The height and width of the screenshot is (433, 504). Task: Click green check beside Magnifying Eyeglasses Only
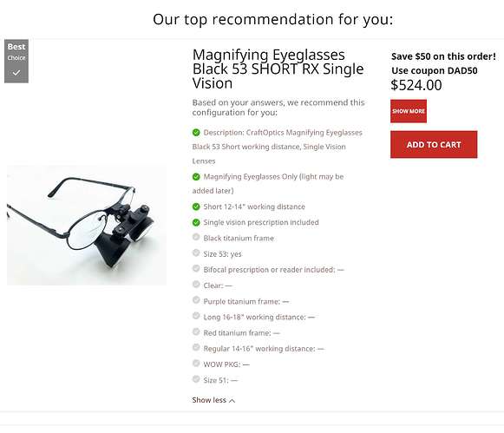[x=196, y=176]
